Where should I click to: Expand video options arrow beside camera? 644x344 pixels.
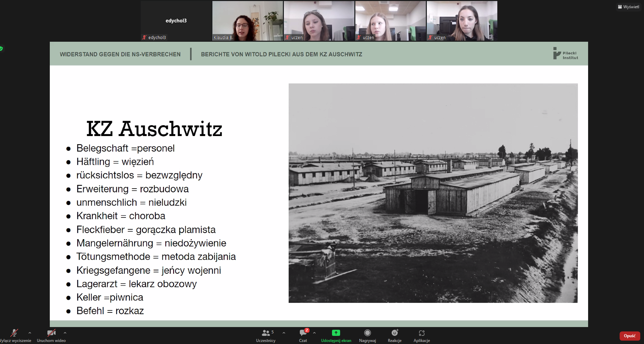coord(65,333)
